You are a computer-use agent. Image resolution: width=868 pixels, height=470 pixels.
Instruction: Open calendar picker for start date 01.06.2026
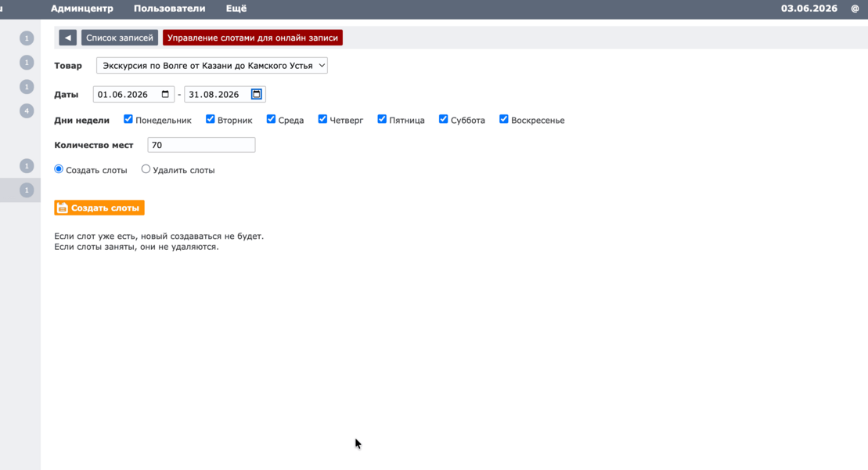[165, 94]
